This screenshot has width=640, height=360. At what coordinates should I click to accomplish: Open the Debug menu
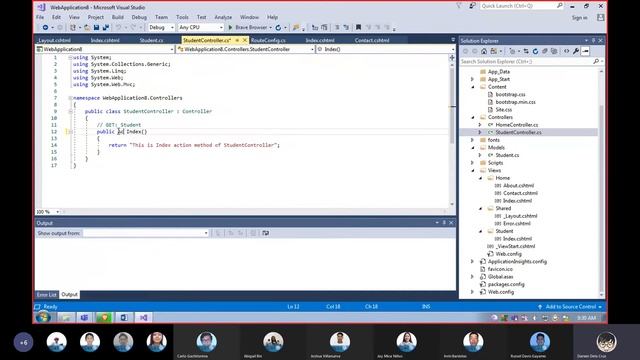pyautogui.click(x=139, y=17)
